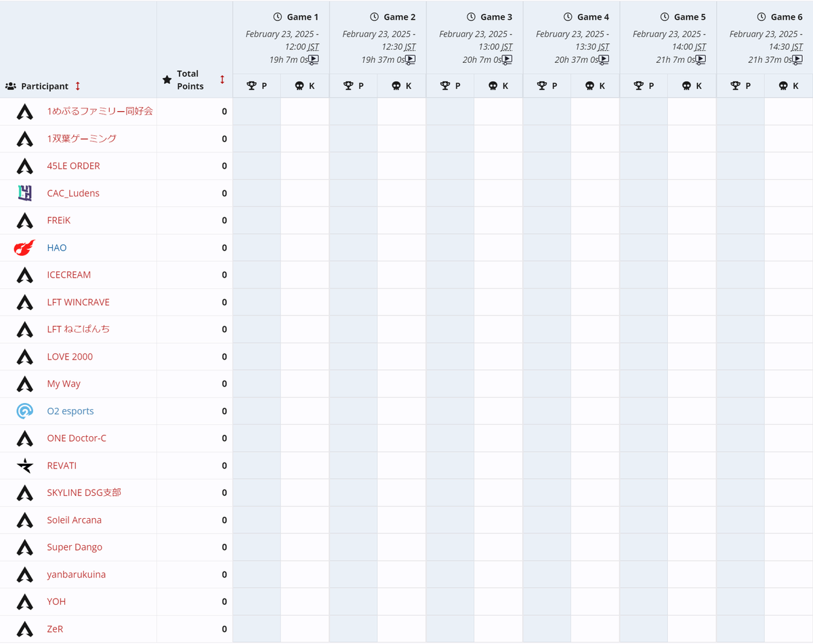
Task: Click the REVATI star team logo
Action: pos(25,465)
